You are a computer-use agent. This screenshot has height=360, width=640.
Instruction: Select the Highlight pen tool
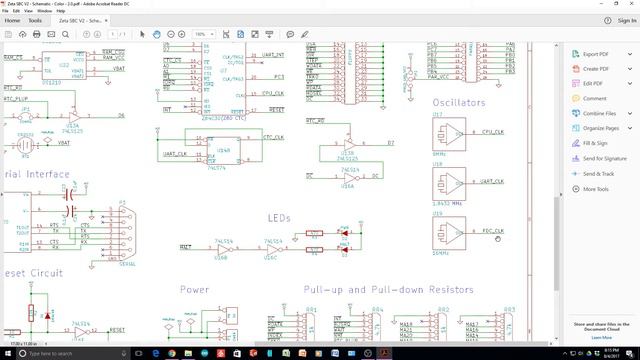pos(304,34)
